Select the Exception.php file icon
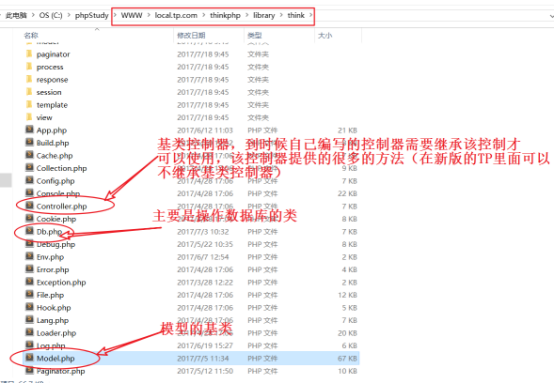The image size is (554, 384). point(30,282)
